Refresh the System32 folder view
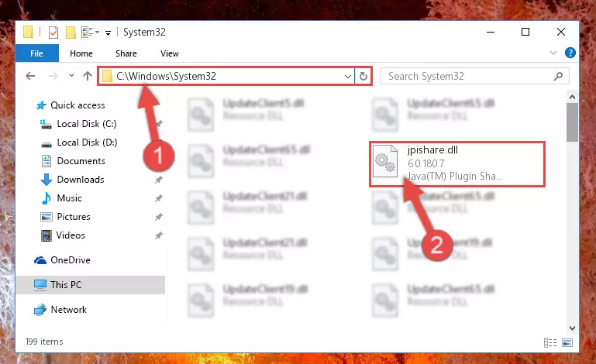 tap(363, 77)
